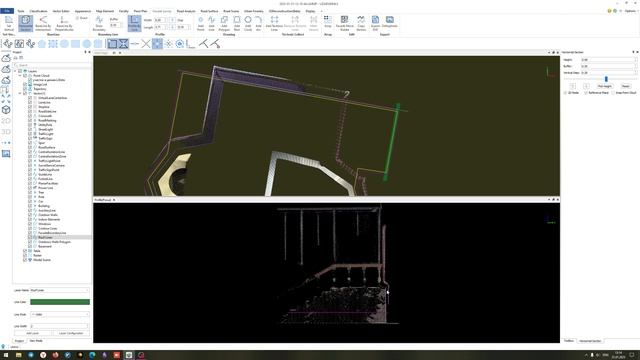Click the 3D cube icon in left sidebar

pyautogui.click(x=6, y=110)
